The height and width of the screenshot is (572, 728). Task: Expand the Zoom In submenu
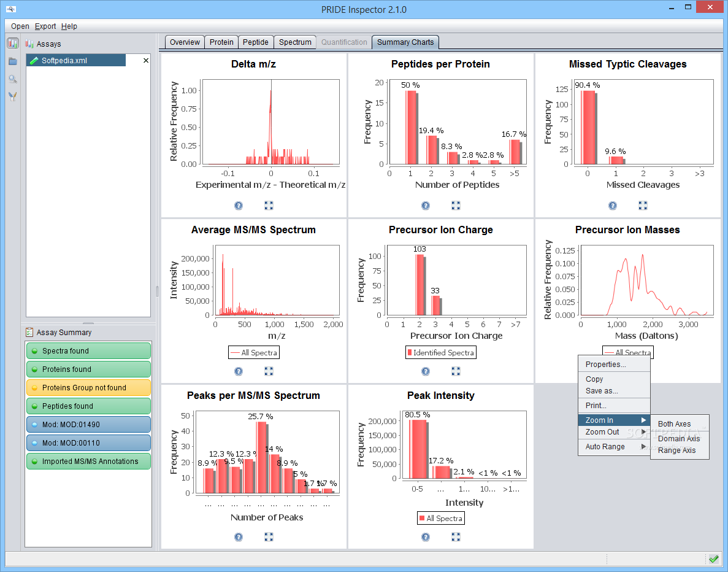tap(614, 420)
